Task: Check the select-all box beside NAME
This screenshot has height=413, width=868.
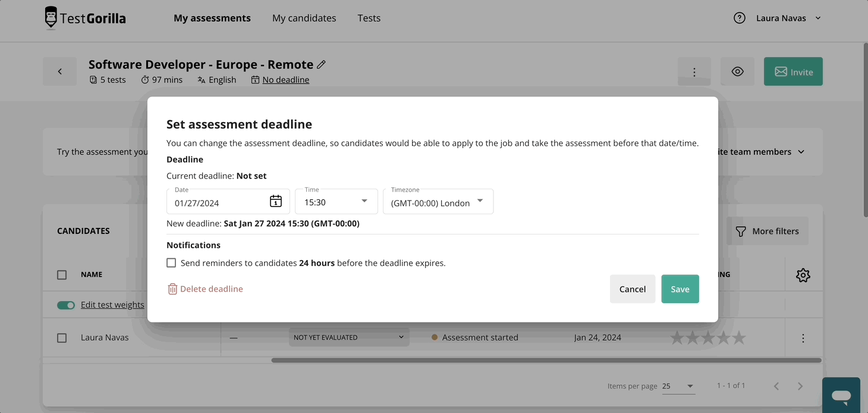Action: tap(62, 275)
